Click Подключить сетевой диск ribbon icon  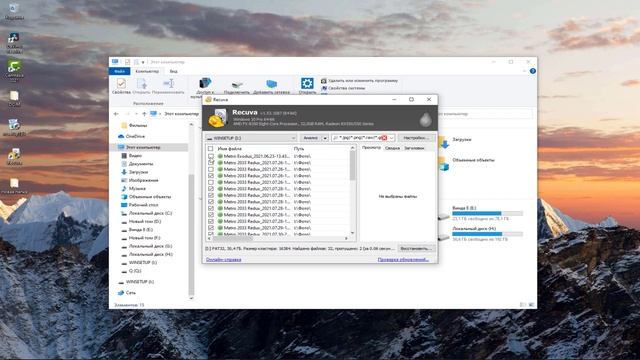pos(236,85)
